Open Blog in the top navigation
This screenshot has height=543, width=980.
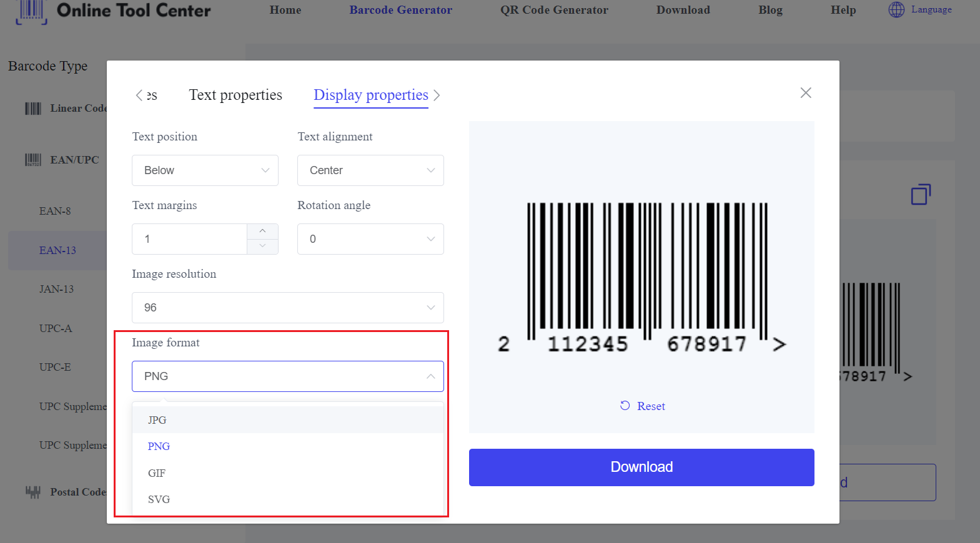tap(770, 10)
